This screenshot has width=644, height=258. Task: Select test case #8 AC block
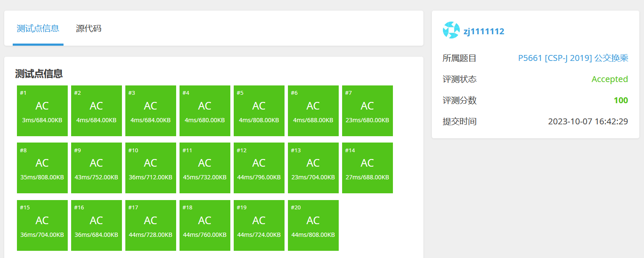[42, 168]
